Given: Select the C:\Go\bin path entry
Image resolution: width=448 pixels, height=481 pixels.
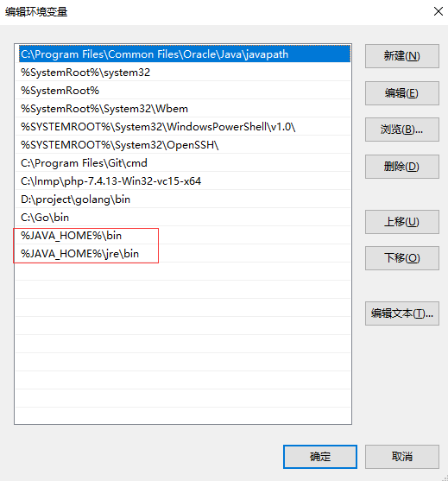Looking at the screenshot, I should (183, 218).
